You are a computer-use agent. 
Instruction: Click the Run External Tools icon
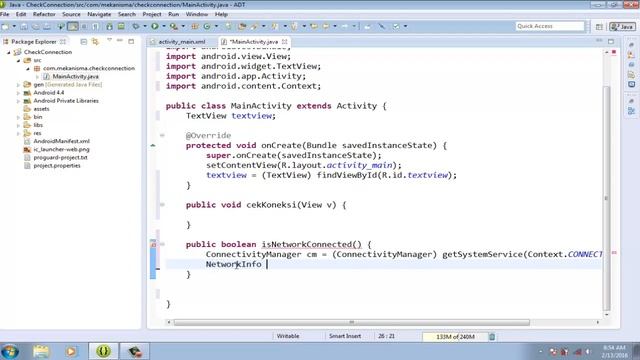[174, 27]
